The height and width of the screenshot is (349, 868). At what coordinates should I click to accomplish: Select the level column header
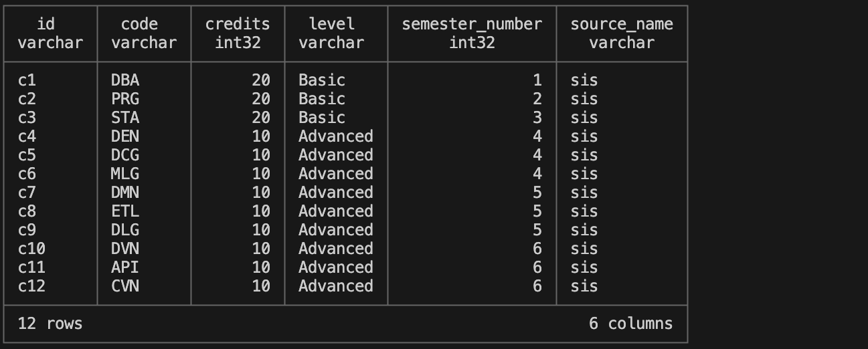(331, 33)
